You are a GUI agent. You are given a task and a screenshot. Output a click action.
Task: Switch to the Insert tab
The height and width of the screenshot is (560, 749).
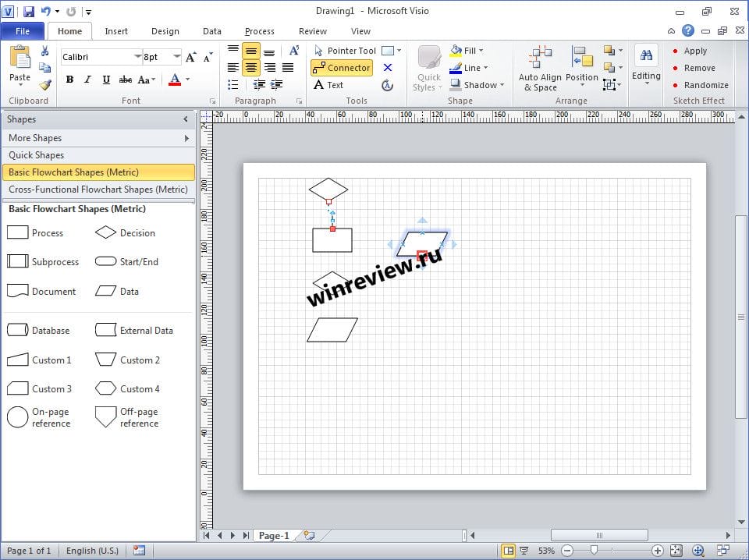click(x=116, y=31)
